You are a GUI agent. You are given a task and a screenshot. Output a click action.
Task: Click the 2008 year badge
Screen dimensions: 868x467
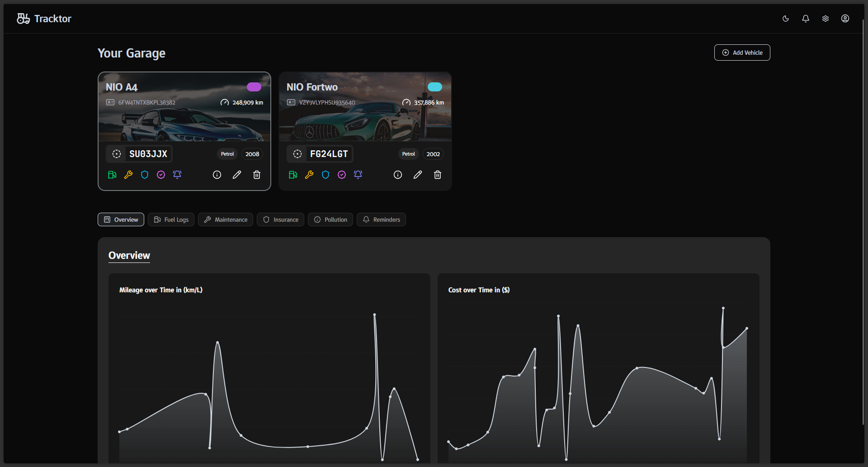[x=252, y=154]
